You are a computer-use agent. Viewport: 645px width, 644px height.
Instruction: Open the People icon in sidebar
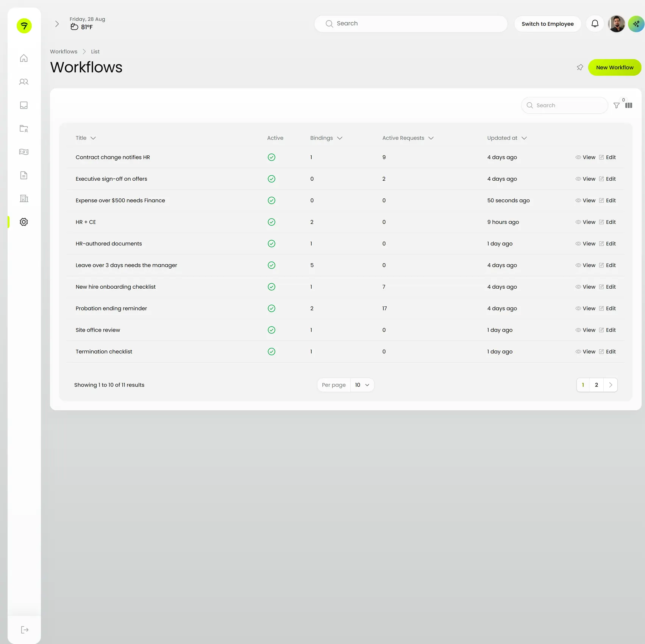coord(24,81)
